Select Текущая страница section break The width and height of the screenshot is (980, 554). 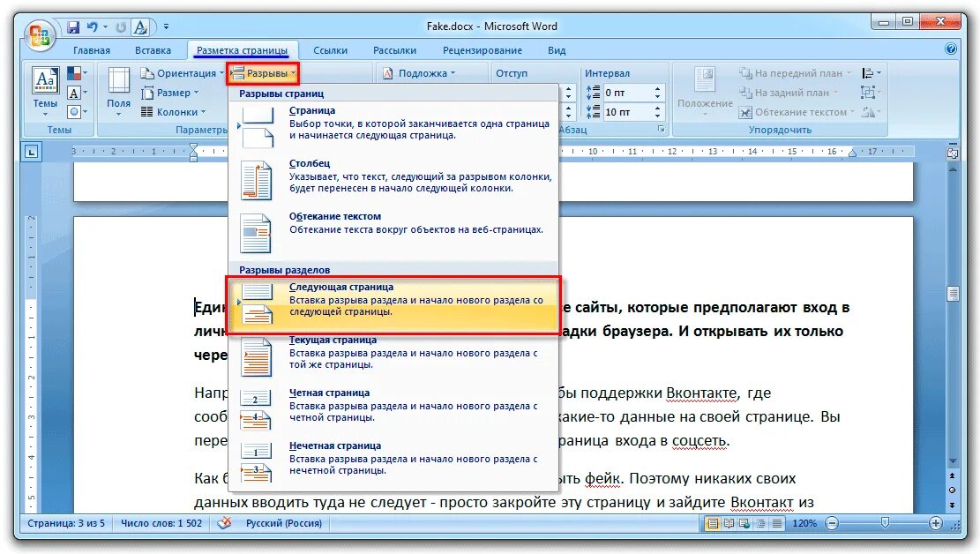coord(393,357)
